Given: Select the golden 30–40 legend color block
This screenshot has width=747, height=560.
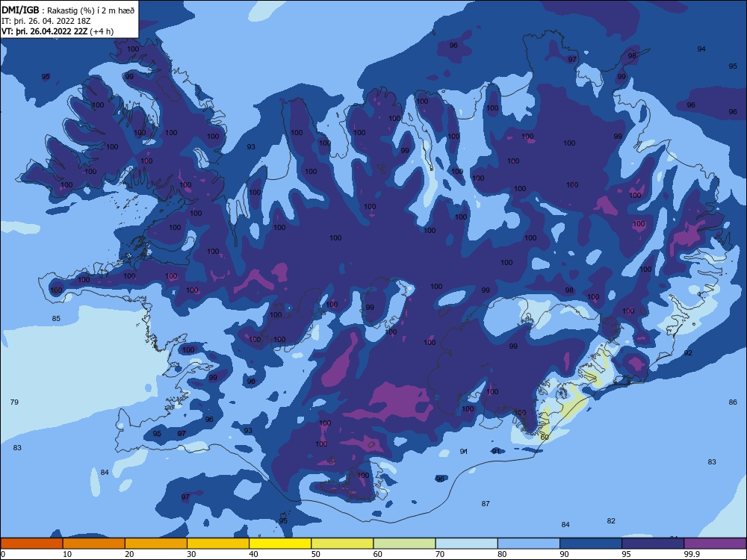Looking at the screenshot, I should 218,544.
